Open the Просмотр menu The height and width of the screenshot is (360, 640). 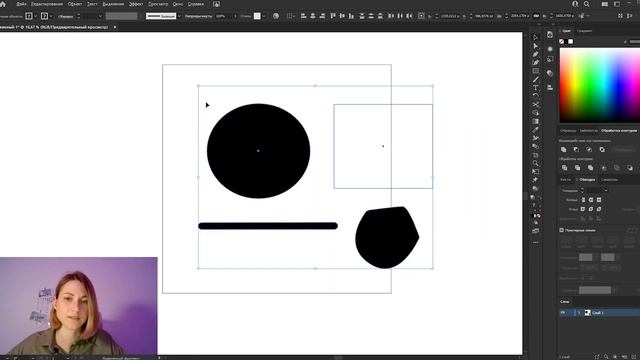(158, 4)
